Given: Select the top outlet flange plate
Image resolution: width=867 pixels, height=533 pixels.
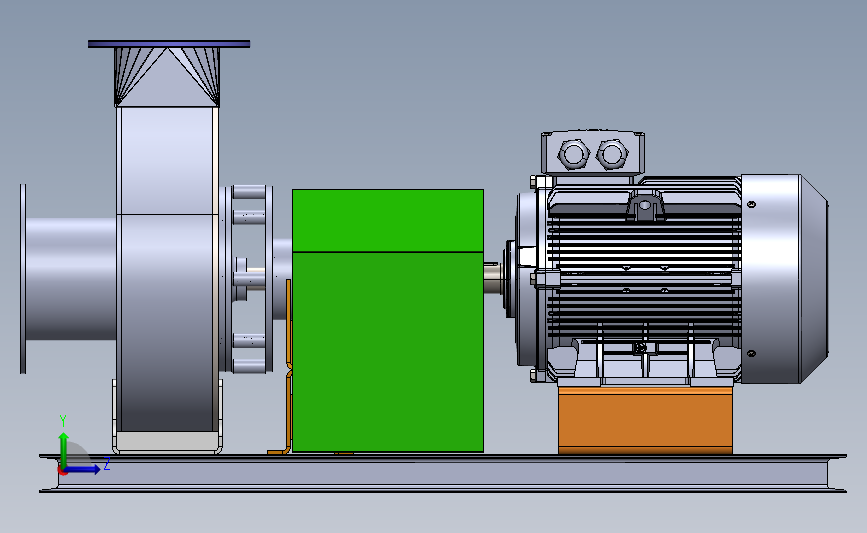Looking at the screenshot, I should coord(169,44).
